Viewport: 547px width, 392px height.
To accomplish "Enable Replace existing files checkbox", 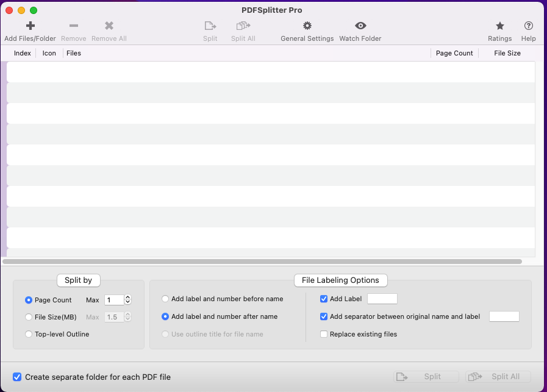I will [x=324, y=334].
